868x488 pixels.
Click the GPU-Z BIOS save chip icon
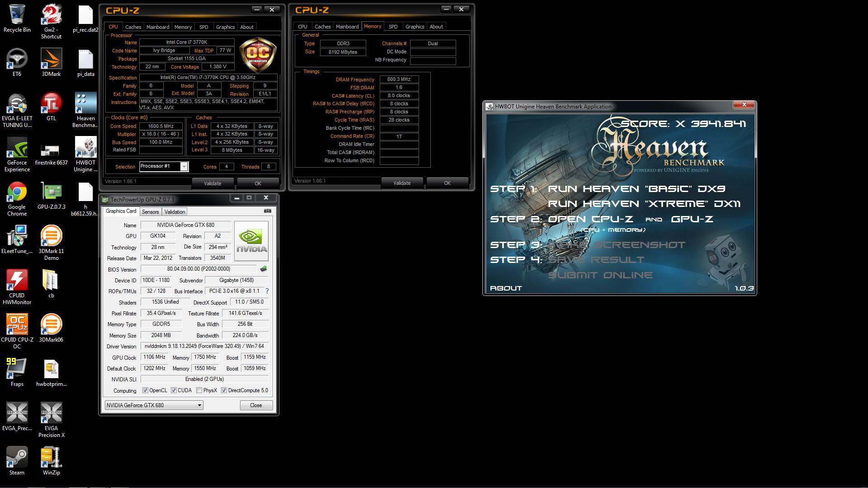pos(264,269)
